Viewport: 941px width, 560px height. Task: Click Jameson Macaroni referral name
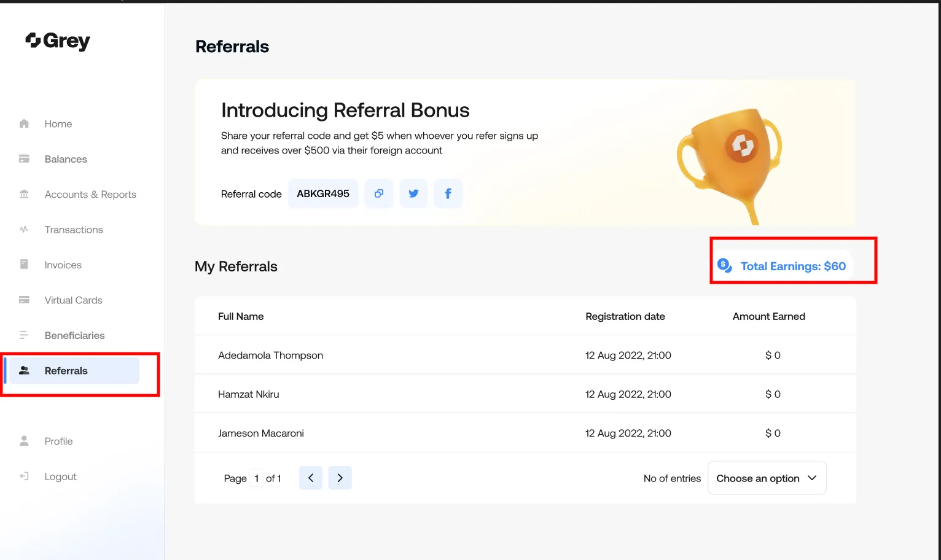point(261,434)
